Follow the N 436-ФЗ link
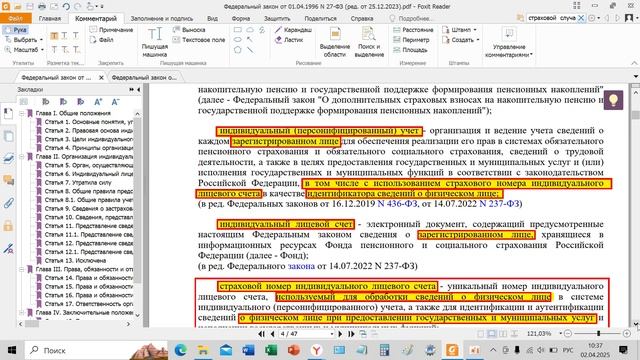 click(x=397, y=203)
